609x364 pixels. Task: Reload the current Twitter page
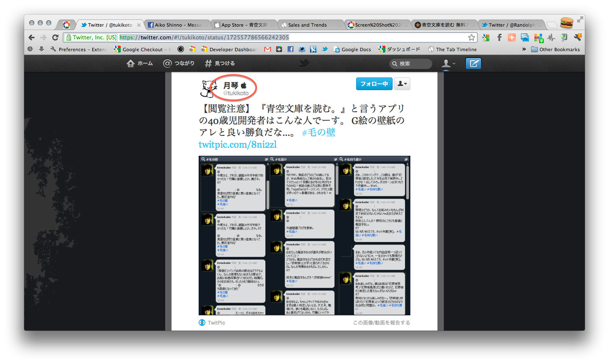(x=55, y=37)
